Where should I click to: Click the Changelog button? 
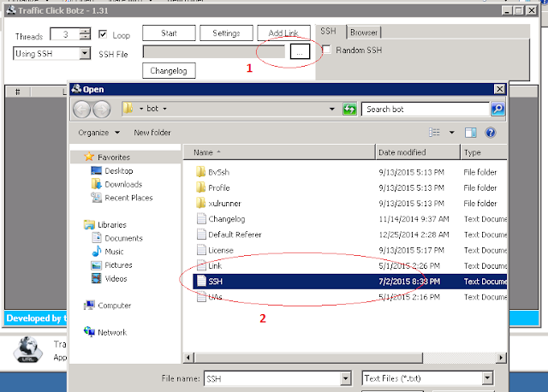169,70
